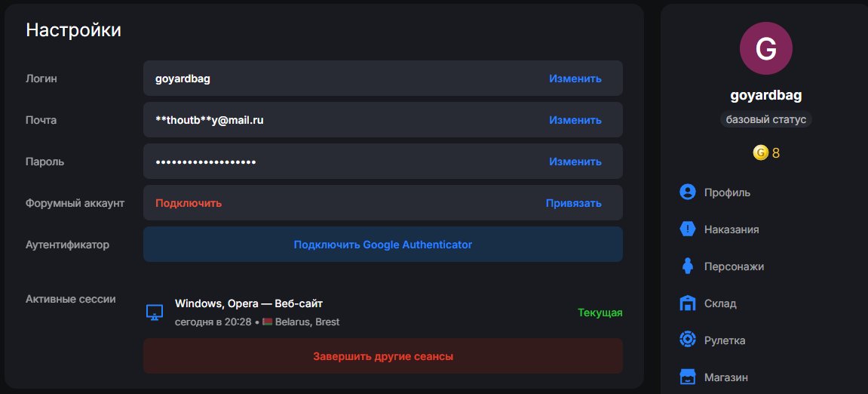The image size is (868, 394).
Task: Click Изменить next to the email
Action: pyautogui.click(x=575, y=120)
